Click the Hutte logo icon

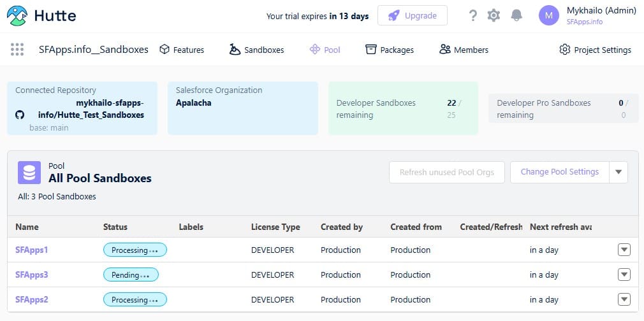point(17,15)
